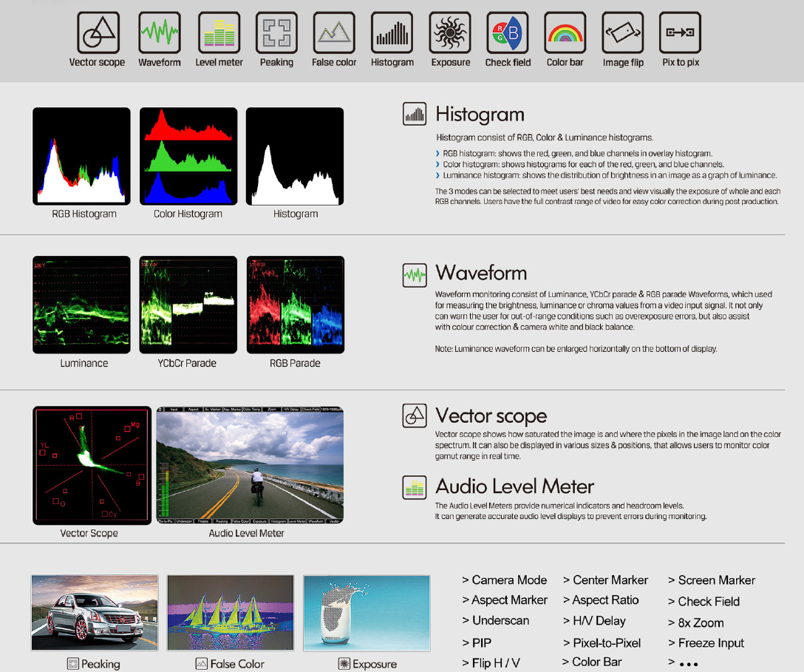Open the False Color sailboat image
Image resolution: width=804 pixels, height=672 pixels.
coord(231,613)
